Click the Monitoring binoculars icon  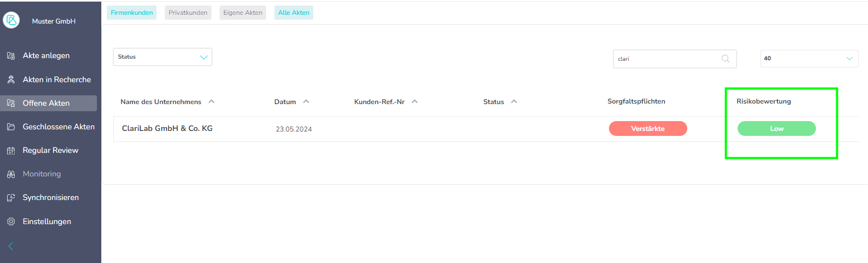[x=11, y=174]
